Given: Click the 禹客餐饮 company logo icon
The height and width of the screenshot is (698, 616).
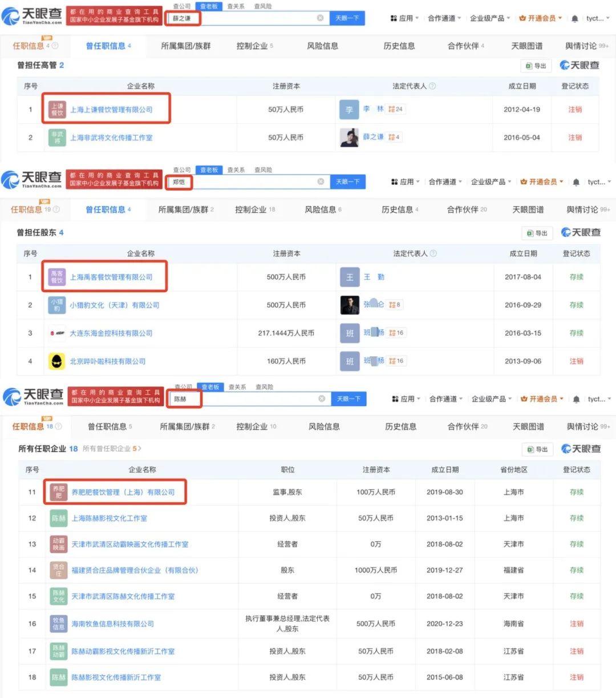Looking at the screenshot, I should point(57,277).
